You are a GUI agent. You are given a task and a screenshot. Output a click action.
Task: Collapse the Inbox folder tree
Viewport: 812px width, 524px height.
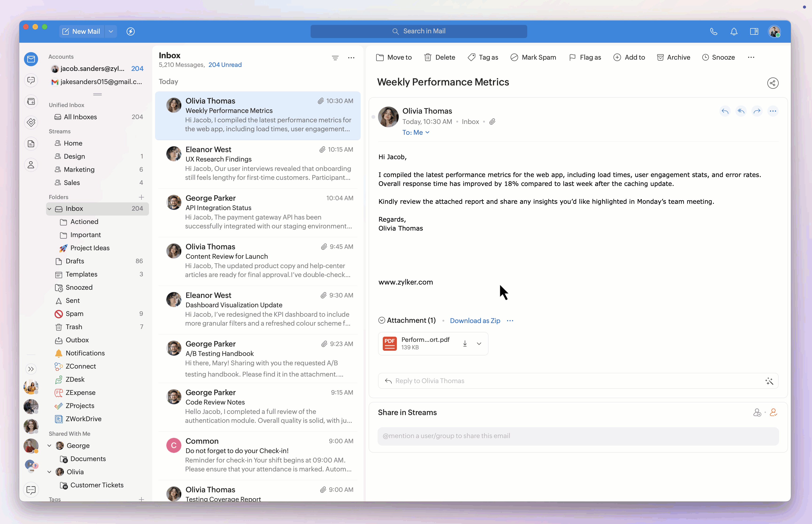coord(50,208)
